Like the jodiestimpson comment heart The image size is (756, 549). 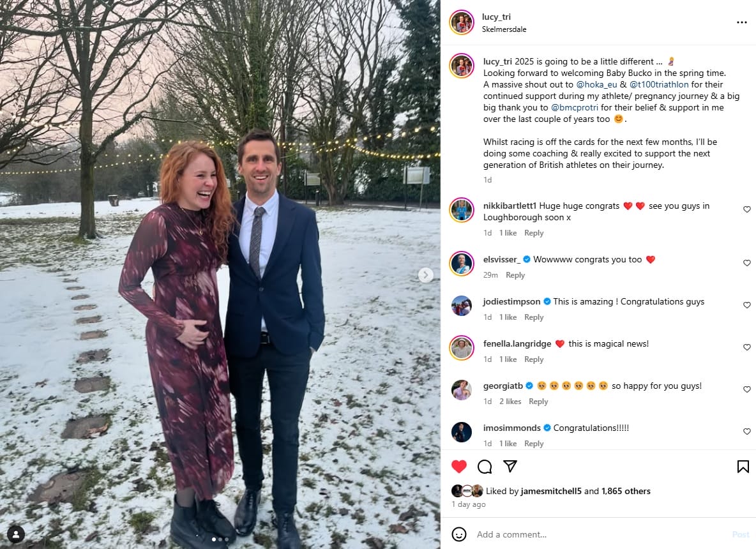click(746, 305)
